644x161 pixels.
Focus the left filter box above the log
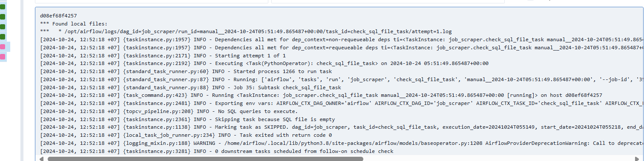151,1
